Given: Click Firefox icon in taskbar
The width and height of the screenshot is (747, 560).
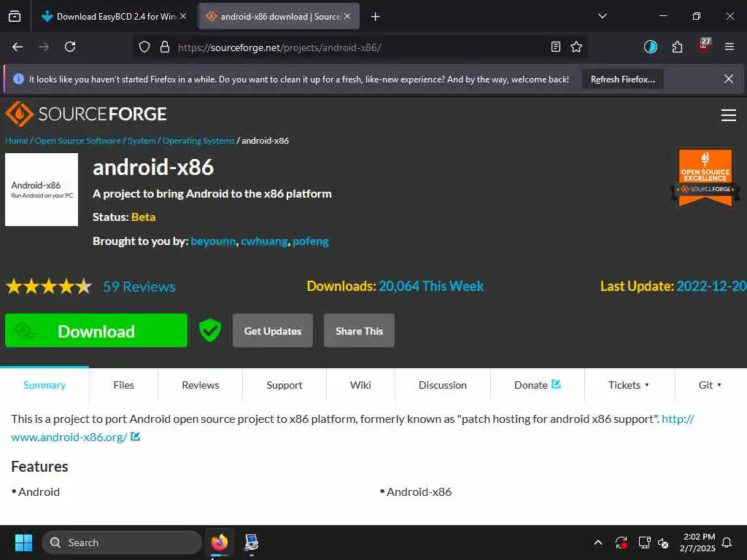Looking at the screenshot, I should pyautogui.click(x=220, y=542).
